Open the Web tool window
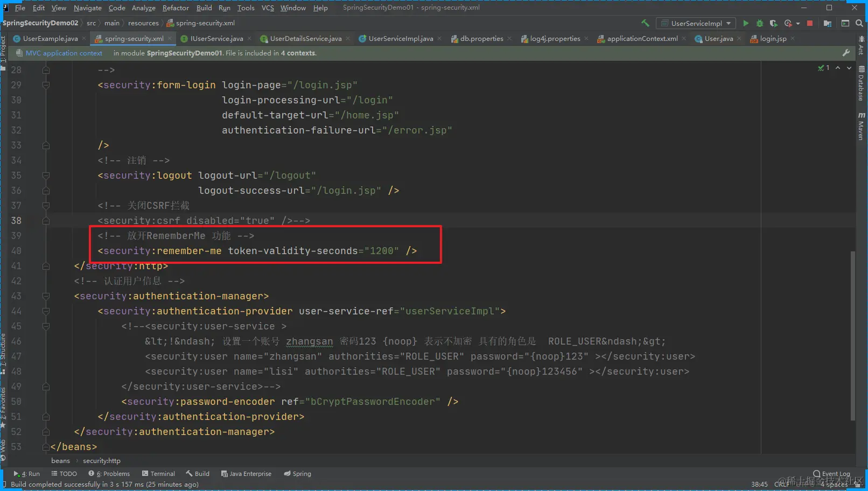 point(3,450)
